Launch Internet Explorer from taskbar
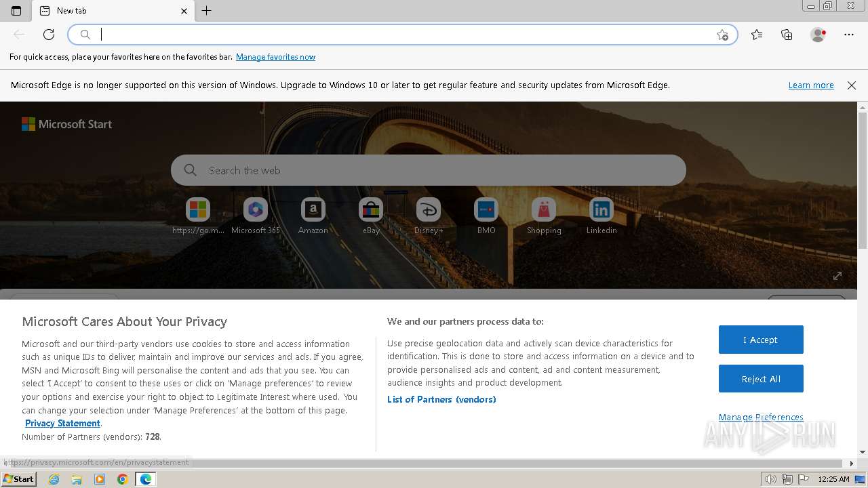 coord(54,479)
